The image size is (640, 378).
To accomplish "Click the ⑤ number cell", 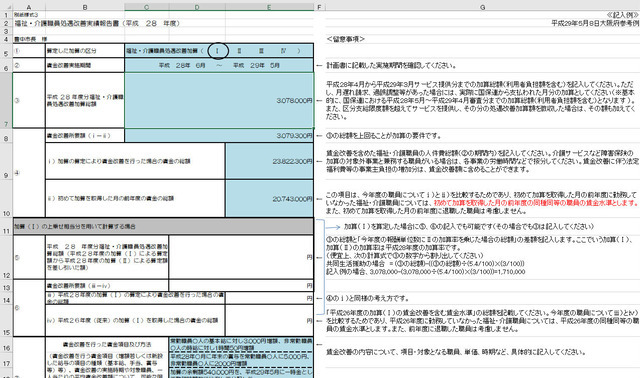I will [29, 257].
